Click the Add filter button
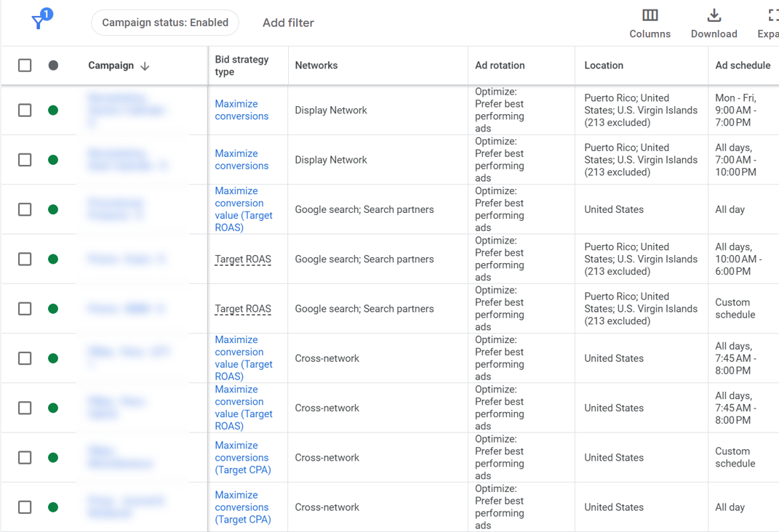 (288, 23)
